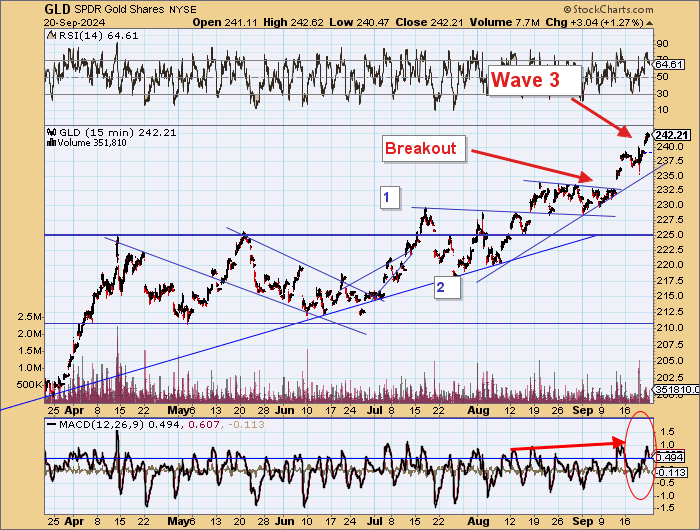Click the 242.21 last price tag on axis
The width and height of the screenshot is (700, 530).
(x=673, y=135)
